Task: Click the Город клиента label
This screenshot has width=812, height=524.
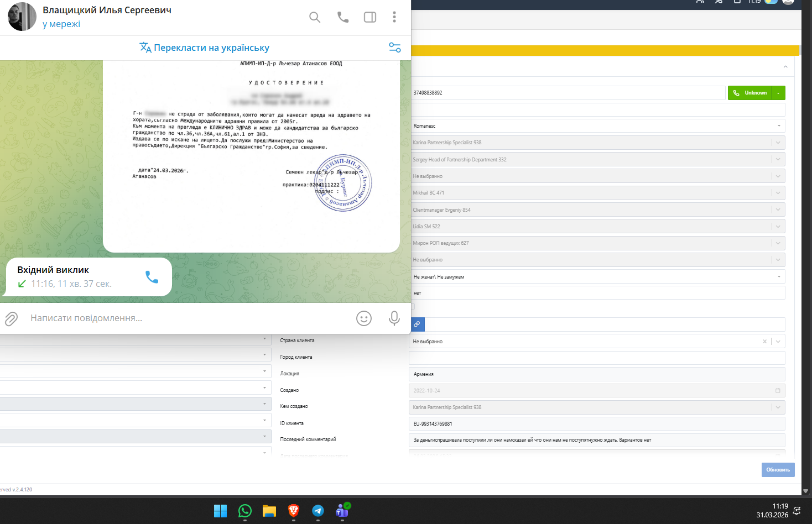Action: pos(296,357)
